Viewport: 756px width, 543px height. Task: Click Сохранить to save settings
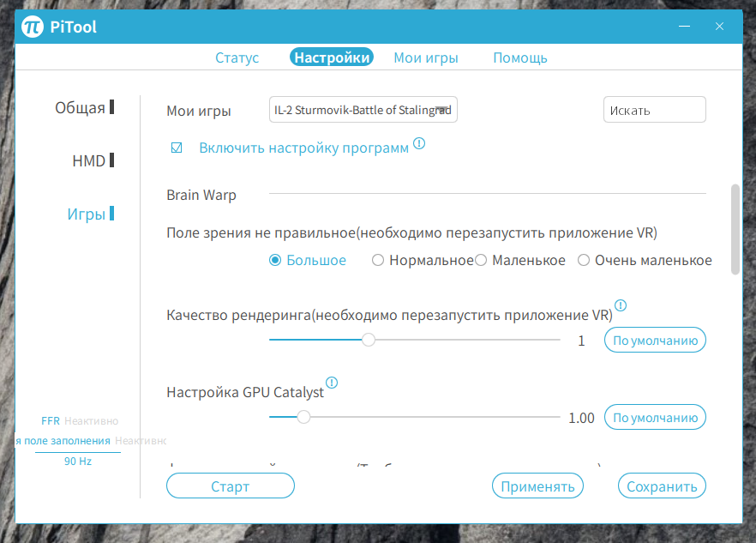[x=661, y=486]
